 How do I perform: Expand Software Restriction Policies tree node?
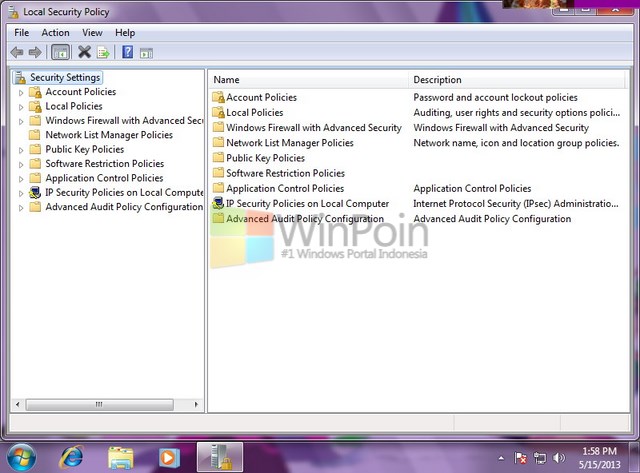click(21, 164)
